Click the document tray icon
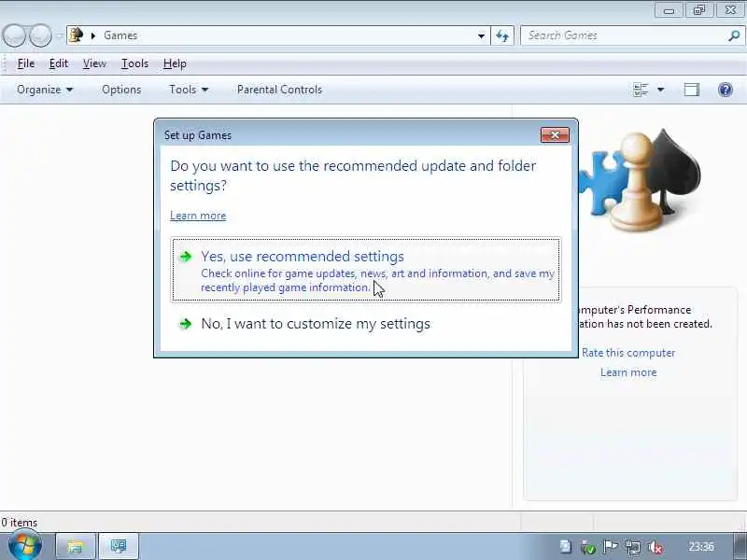Screen dimensions: 747x560 [566, 547]
